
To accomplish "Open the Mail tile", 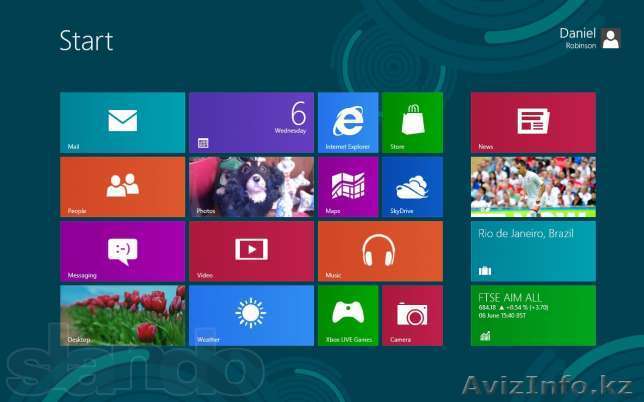I will [x=122, y=122].
